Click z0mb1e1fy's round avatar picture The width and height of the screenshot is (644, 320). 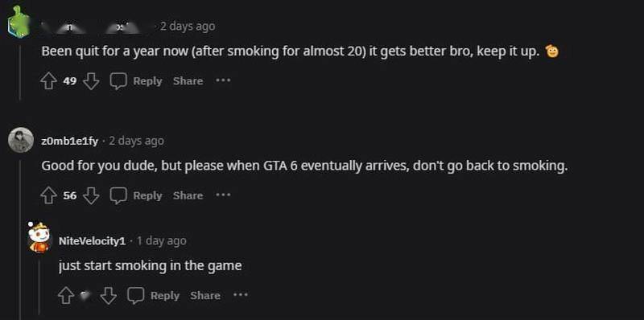21,141
